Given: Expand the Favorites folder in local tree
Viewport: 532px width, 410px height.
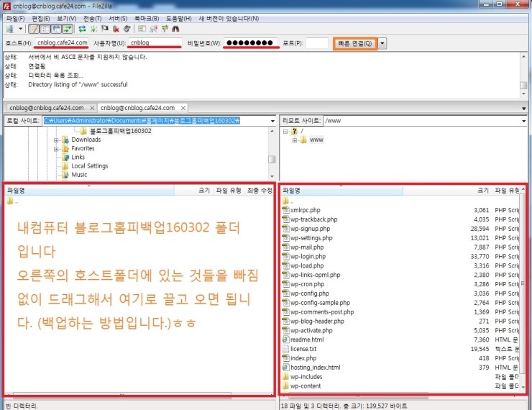Looking at the screenshot, I should click(x=56, y=149).
